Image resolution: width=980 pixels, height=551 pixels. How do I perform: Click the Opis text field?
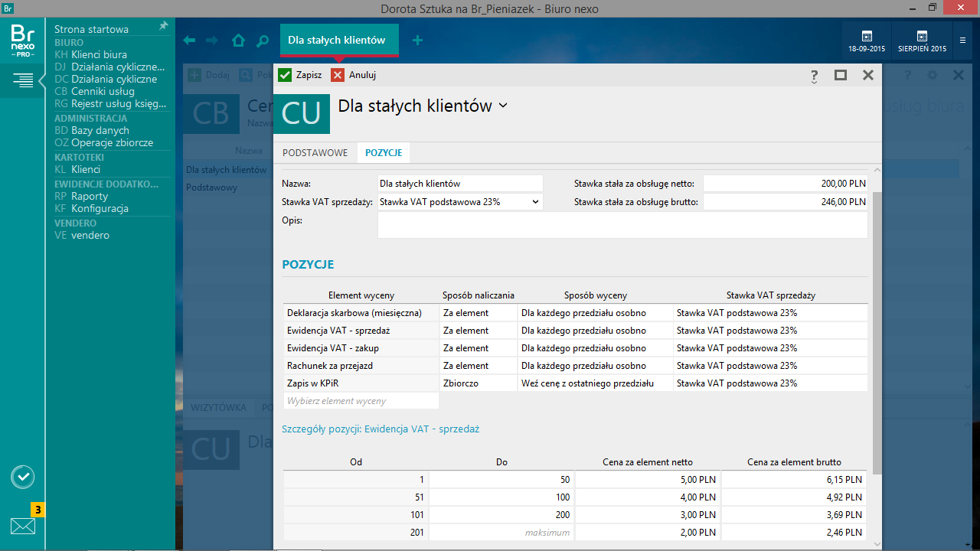tap(622, 225)
